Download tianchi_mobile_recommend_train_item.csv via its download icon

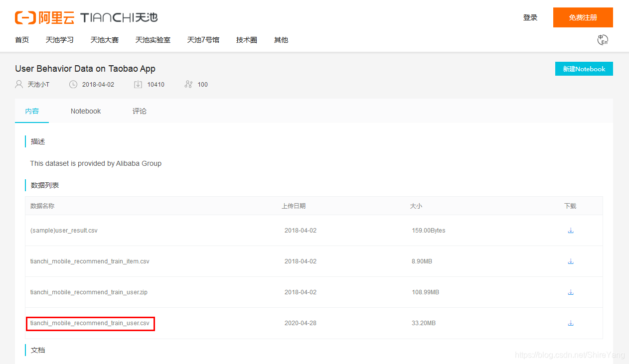click(x=571, y=261)
